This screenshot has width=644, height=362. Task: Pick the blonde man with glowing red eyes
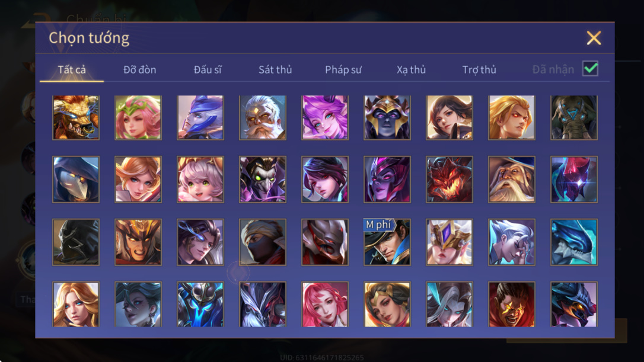click(511, 117)
